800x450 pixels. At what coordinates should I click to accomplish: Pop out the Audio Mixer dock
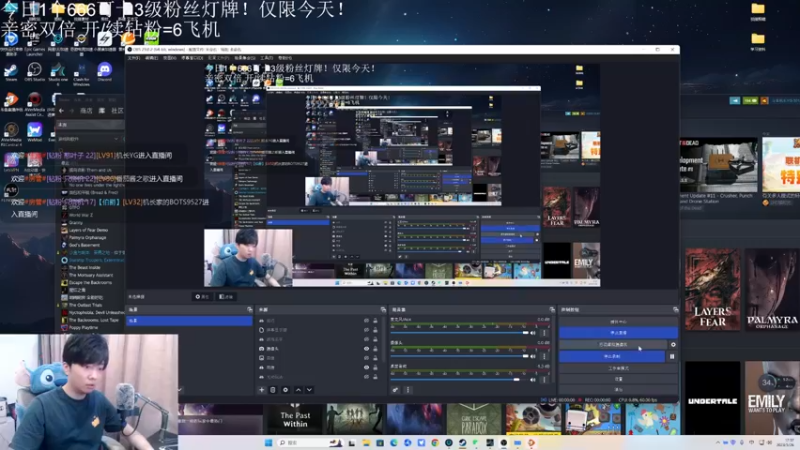(552, 310)
